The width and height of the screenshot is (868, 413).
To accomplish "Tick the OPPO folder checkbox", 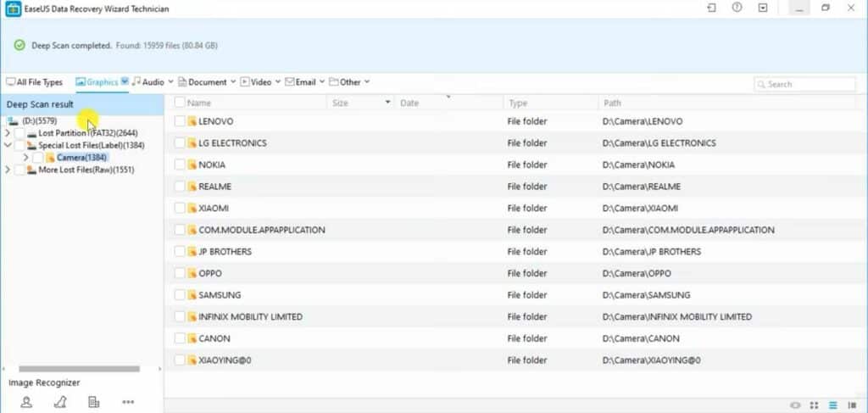I will click(180, 273).
